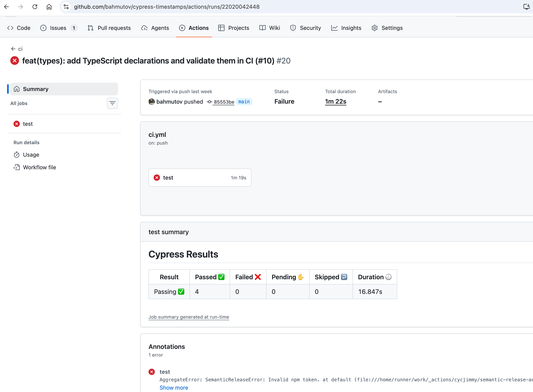Click the Usage stopwatch icon in Run details
The width and height of the screenshot is (533, 392).
[17, 154]
